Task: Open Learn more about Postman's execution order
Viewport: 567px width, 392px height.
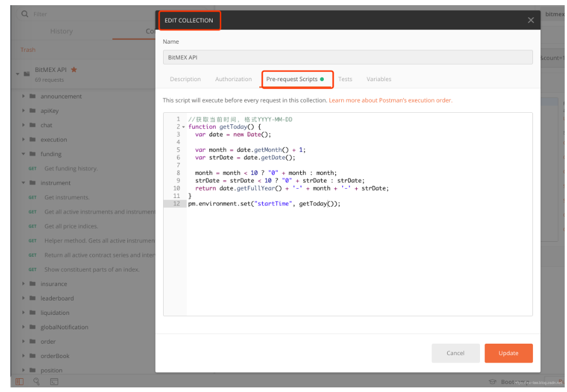Action: tap(391, 100)
